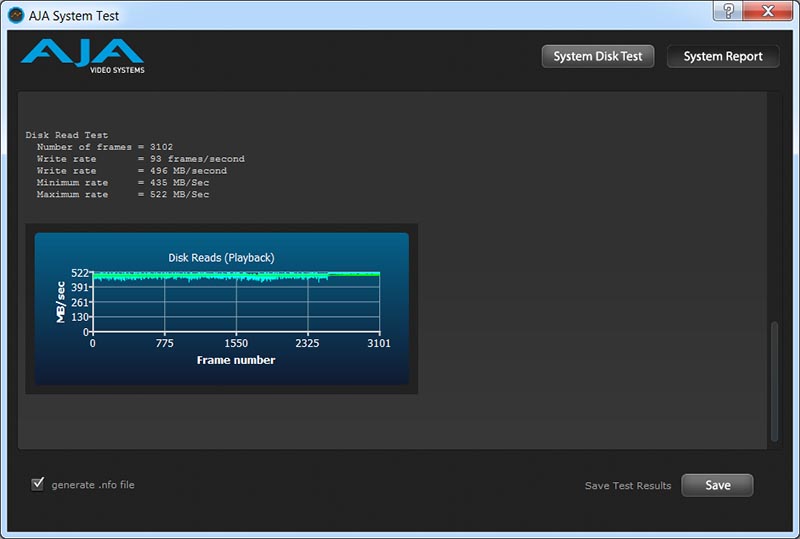Click the 'Number of frames = 3102' line
Screen dimensions: 800x539
click(105, 147)
